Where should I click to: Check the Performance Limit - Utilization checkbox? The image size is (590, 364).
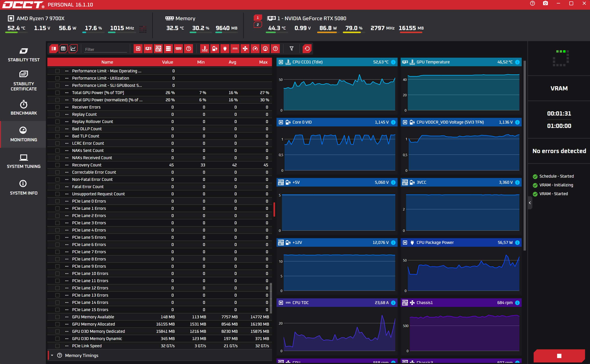57,78
